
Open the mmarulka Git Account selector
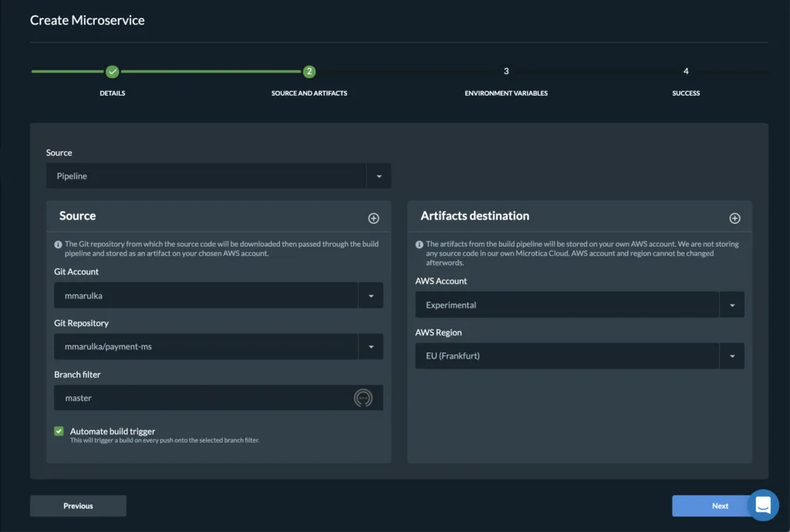click(x=218, y=295)
